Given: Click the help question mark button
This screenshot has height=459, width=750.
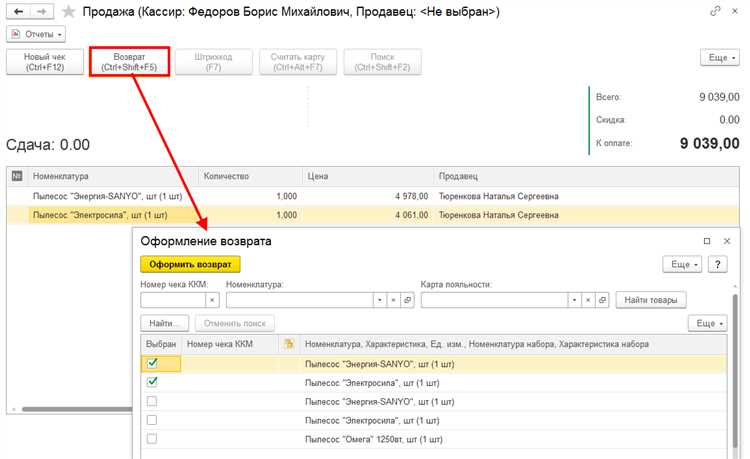Looking at the screenshot, I should [720, 264].
